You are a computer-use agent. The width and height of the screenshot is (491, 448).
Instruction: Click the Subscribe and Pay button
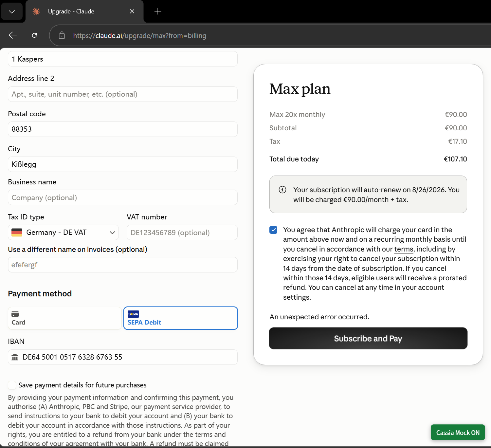coord(368,338)
